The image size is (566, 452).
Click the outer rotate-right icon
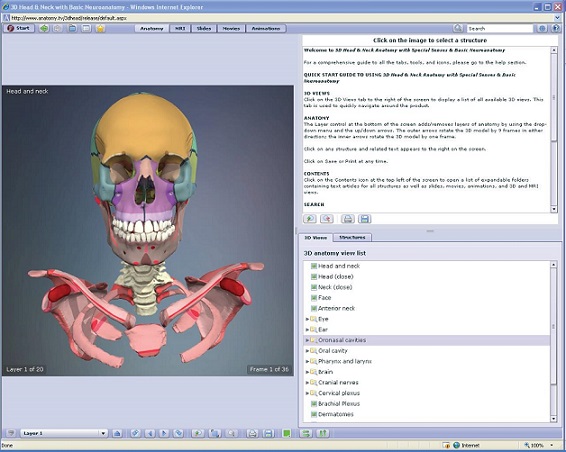click(x=178, y=433)
